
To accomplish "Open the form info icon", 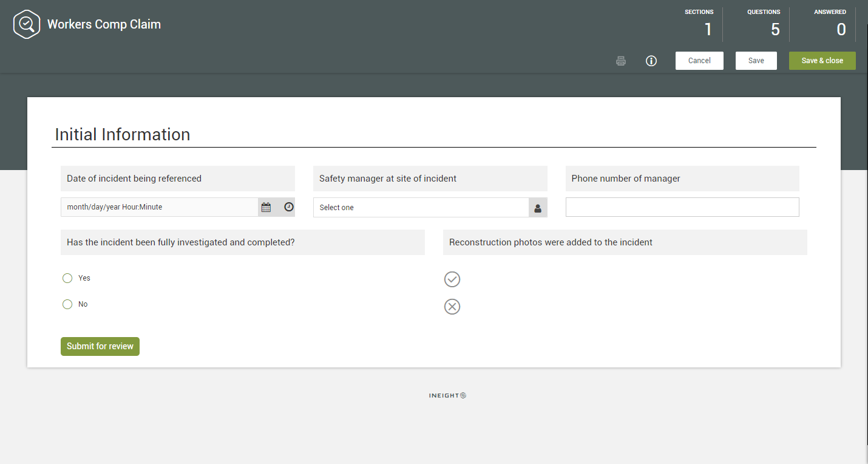I will pyautogui.click(x=651, y=61).
